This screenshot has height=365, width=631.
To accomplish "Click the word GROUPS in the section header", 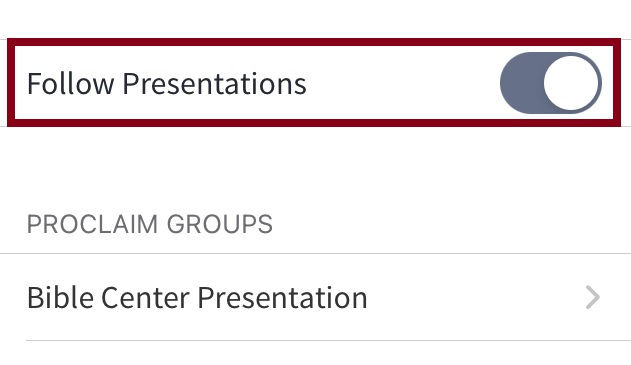I will click(x=220, y=224).
